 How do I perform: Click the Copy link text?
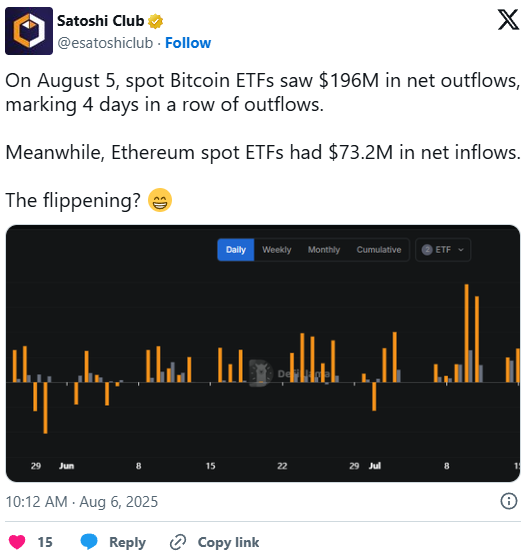click(228, 542)
